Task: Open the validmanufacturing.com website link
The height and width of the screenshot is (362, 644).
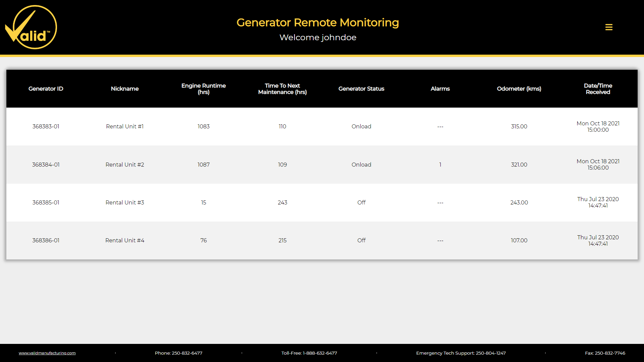Action: click(x=47, y=353)
